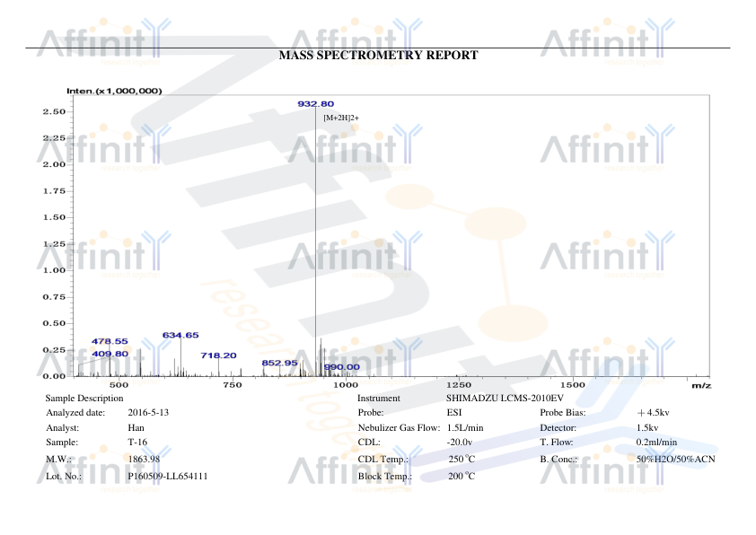Click the 990.00 peak label
This screenshot has height=535, width=756.
click(342, 367)
